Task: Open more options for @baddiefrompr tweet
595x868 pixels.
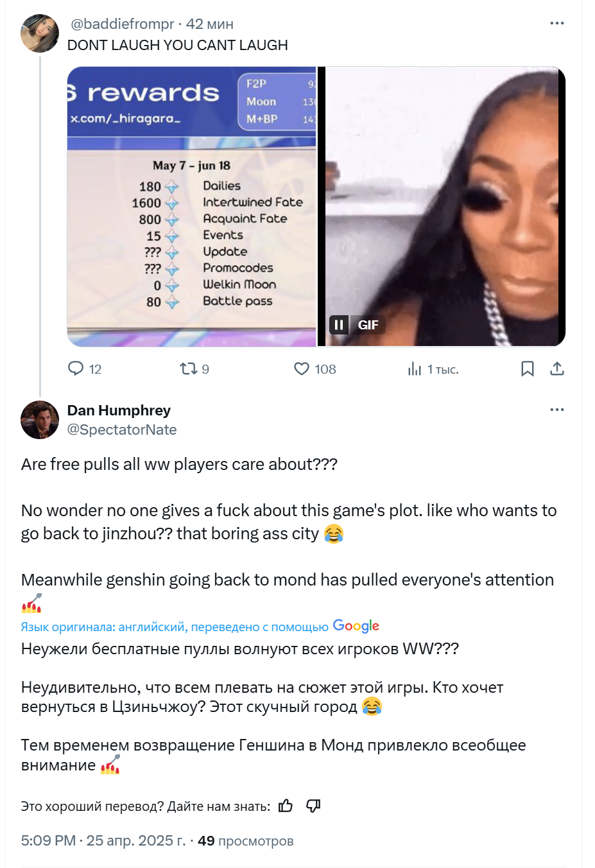Action: [557, 23]
